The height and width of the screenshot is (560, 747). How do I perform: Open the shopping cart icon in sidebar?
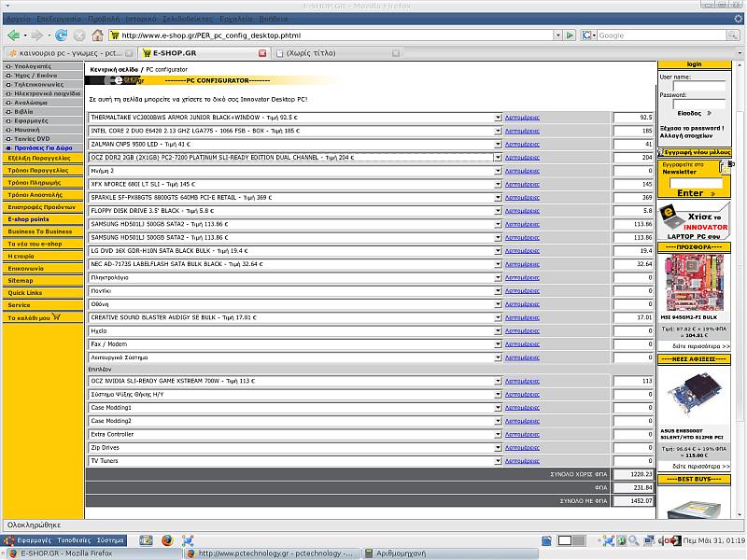[x=56, y=316]
